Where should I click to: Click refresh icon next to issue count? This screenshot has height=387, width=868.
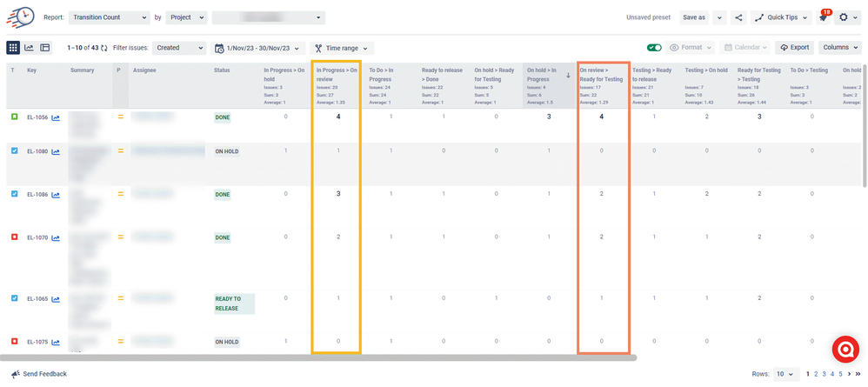[x=105, y=48]
